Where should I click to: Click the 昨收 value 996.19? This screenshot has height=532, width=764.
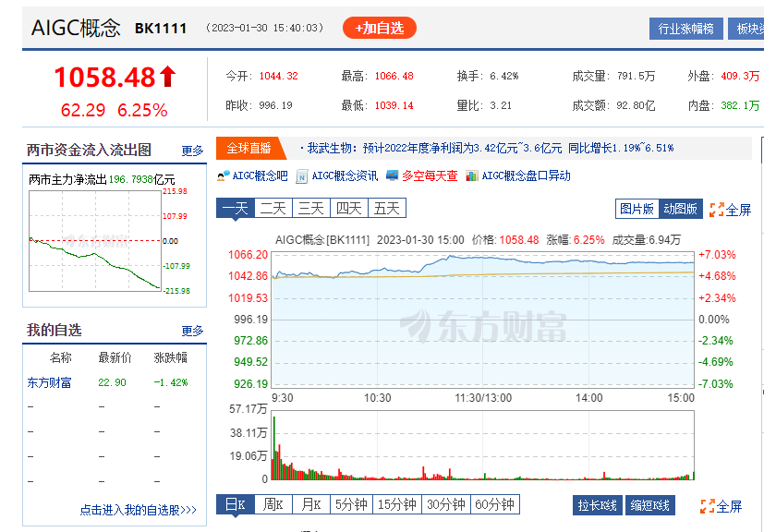(275, 105)
